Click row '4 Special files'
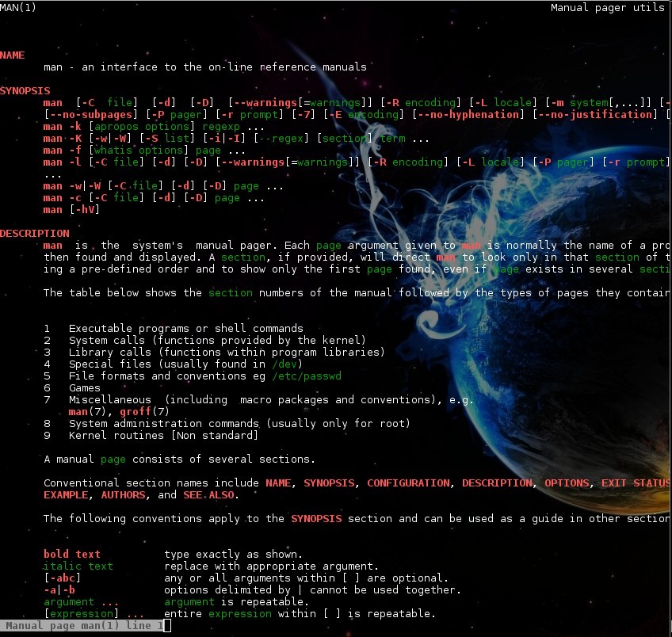Image resolution: width=672 pixels, height=637 pixels. [173, 364]
